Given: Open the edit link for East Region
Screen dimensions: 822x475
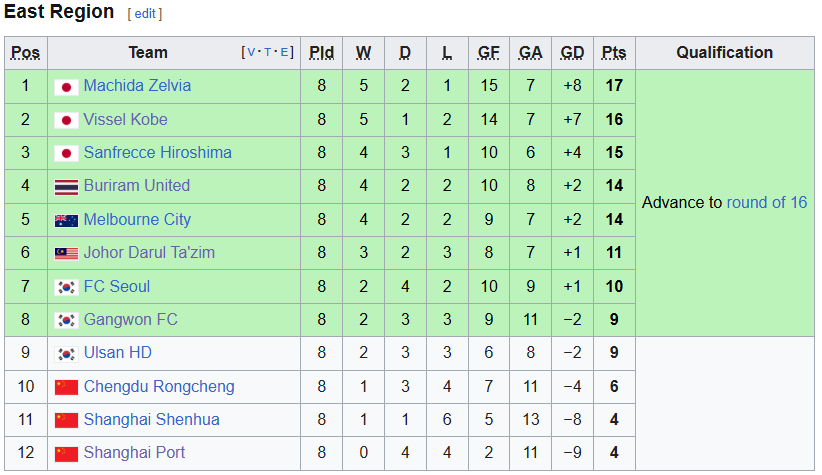Looking at the screenshot, I should coord(145,14).
